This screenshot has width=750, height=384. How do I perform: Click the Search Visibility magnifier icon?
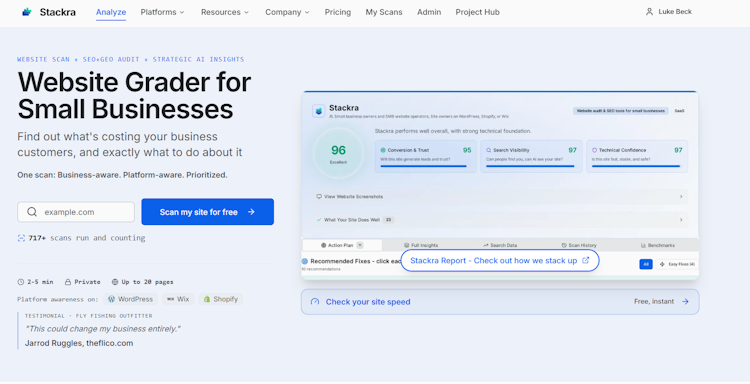click(488, 150)
